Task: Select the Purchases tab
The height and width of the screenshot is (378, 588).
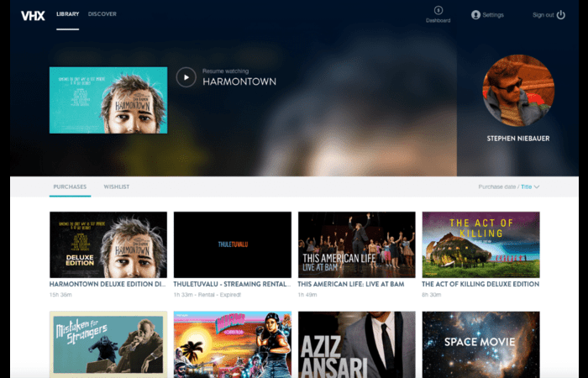Action: pos(70,186)
